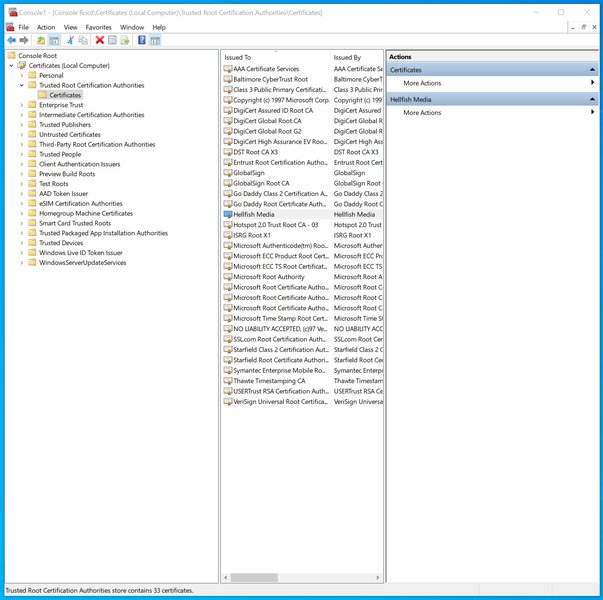Click the Back arrow in the toolbar
Screen dimensions: 603x600
(x=12, y=40)
